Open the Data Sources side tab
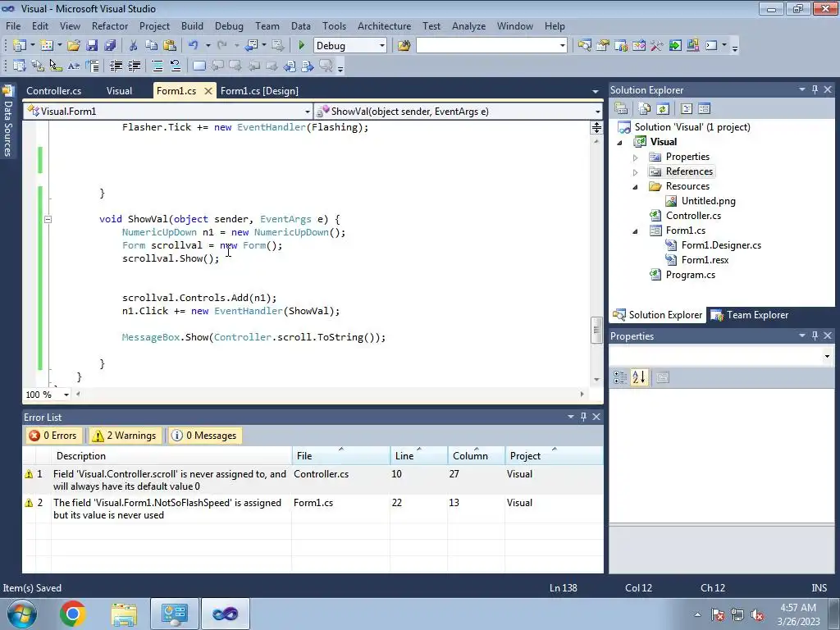The image size is (840, 630). pos(8,121)
